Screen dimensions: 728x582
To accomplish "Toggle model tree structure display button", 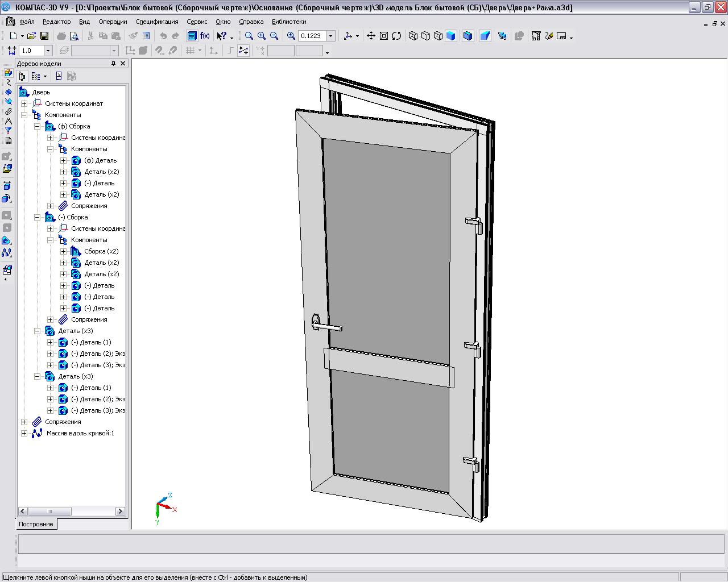I will [22, 76].
